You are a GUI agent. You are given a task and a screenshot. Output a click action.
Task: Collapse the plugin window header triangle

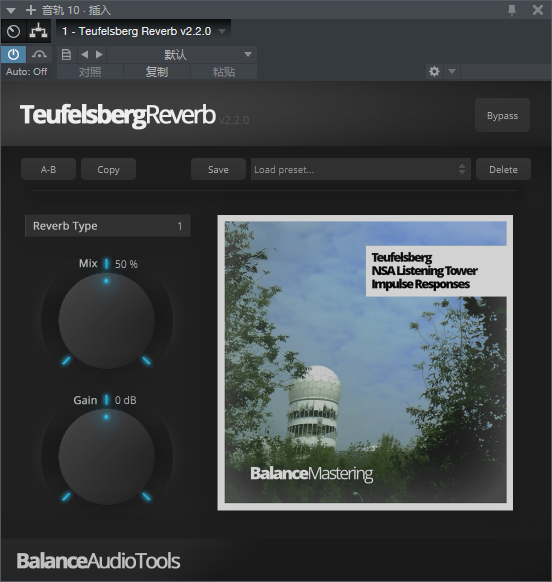click(11, 10)
